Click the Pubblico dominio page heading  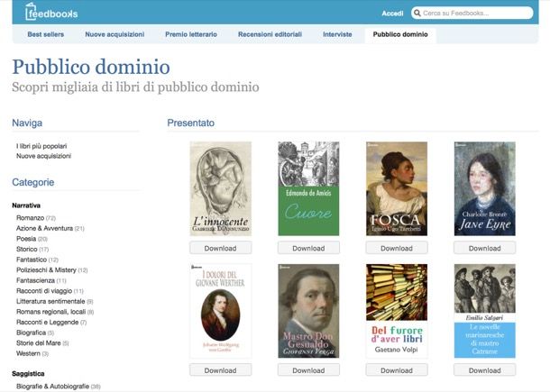(x=91, y=67)
